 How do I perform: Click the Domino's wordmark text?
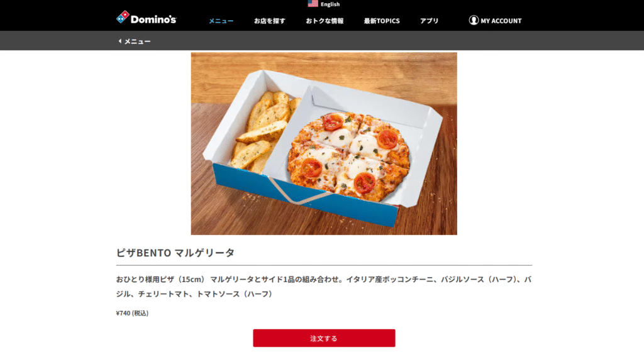(153, 19)
